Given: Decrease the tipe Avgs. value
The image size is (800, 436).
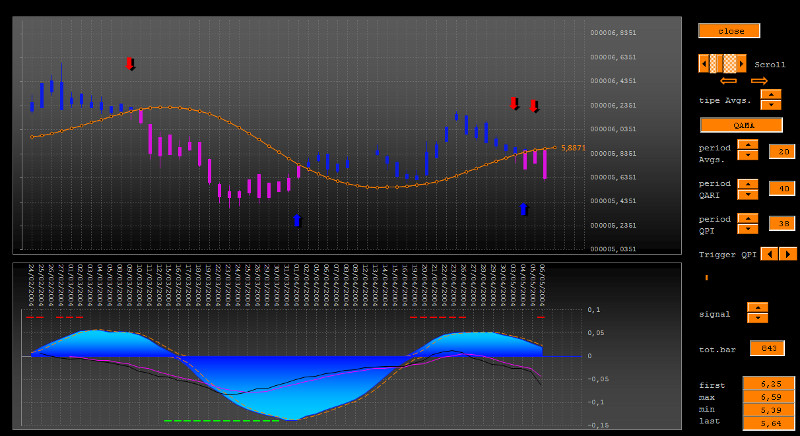Looking at the screenshot, I should pos(770,104).
